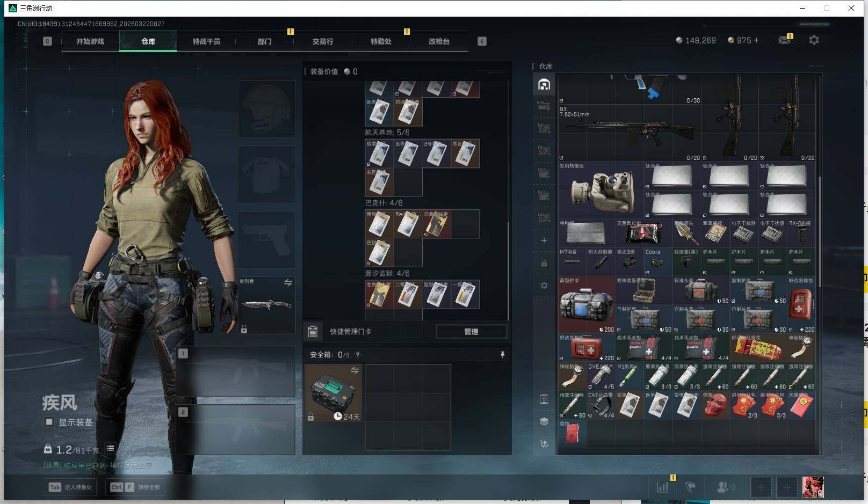Click the empty pistol slot
868x504 pixels.
(x=266, y=239)
